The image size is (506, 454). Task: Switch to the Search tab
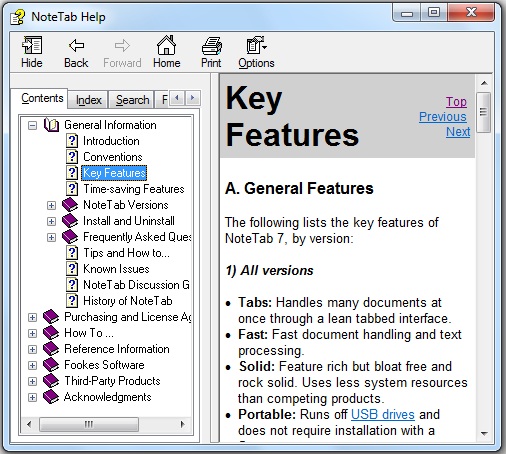tap(132, 100)
